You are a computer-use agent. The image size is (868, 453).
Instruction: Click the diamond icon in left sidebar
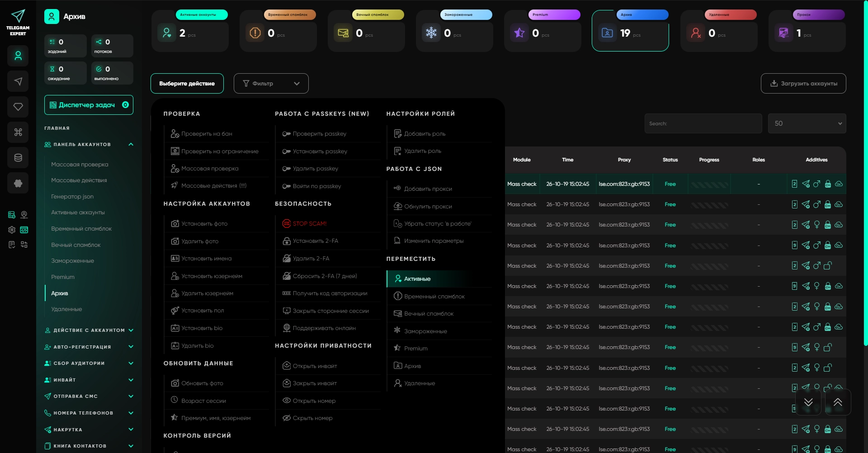coord(18,107)
